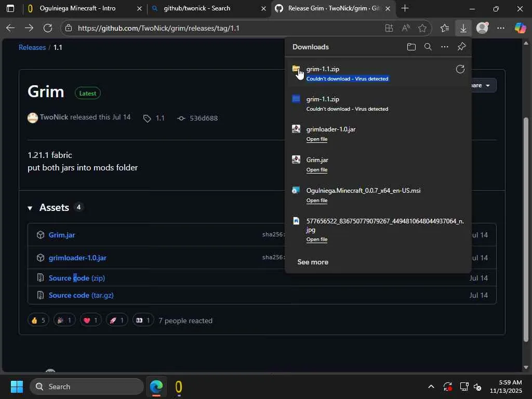532x399 pixels.
Task: Open a new browser tab
Action: pyautogui.click(x=405, y=8)
